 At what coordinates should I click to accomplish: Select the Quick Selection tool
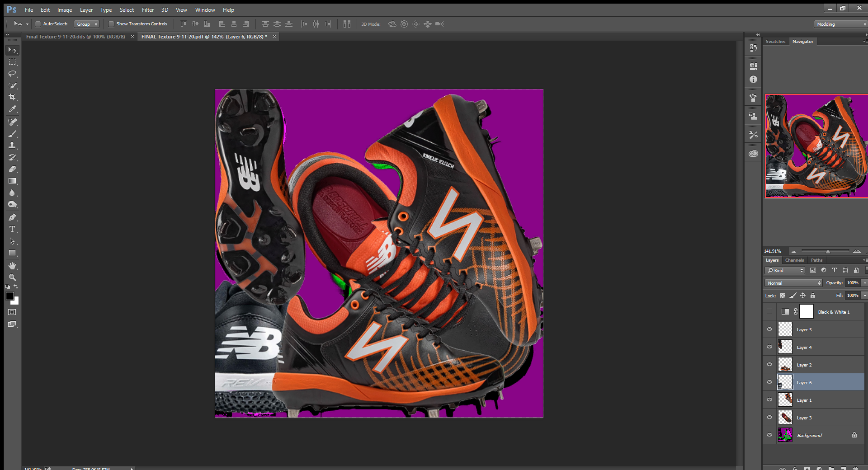[12, 85]
